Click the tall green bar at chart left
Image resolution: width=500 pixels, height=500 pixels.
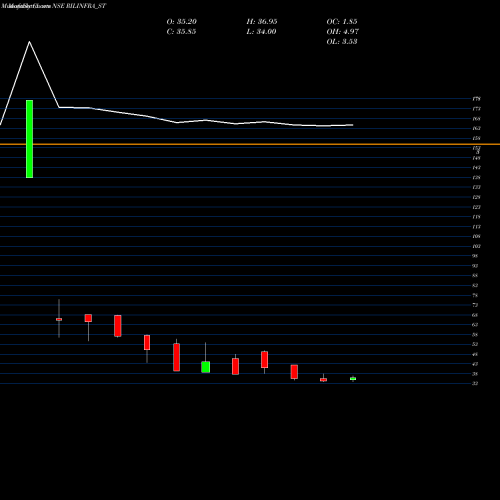click(29, 139)
